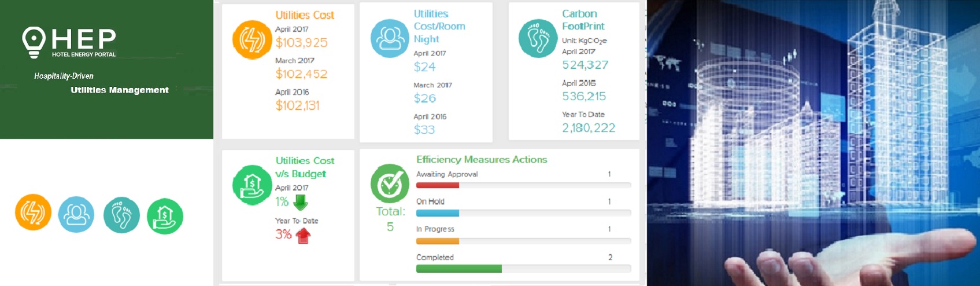Screen dimensions: 980x286
Task: Click the HEP lightbulb logo icon
Action: click(34, 42)
